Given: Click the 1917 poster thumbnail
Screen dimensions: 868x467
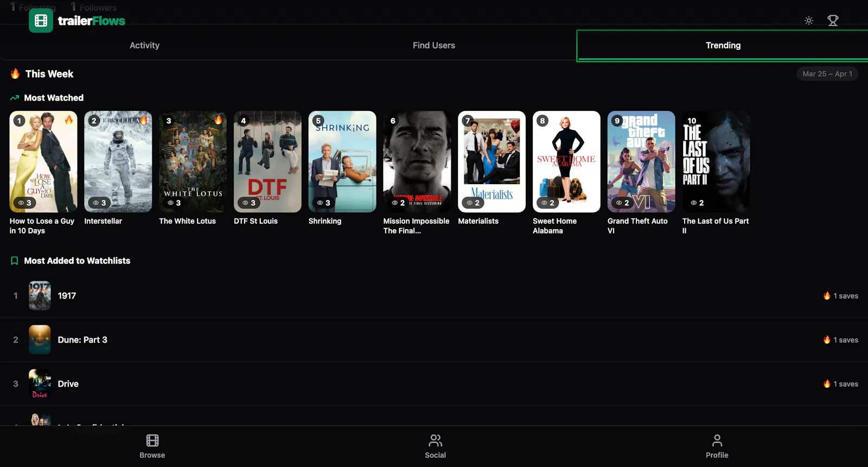Looking at the screenshot, I should 40,296.
